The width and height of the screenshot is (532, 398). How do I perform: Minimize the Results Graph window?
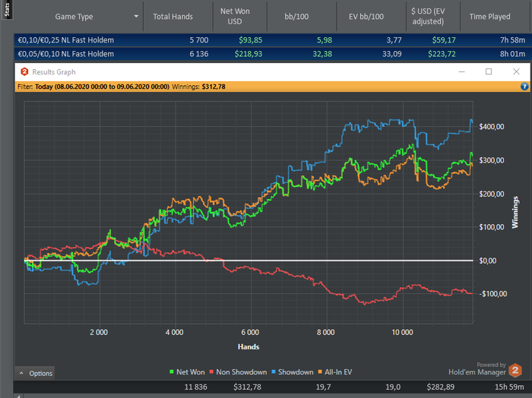pyautogui.click(x=462, y=71)
